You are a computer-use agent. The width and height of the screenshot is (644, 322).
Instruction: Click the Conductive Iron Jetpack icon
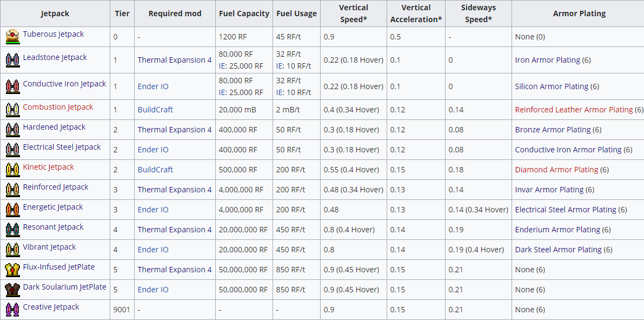[13, 86]
